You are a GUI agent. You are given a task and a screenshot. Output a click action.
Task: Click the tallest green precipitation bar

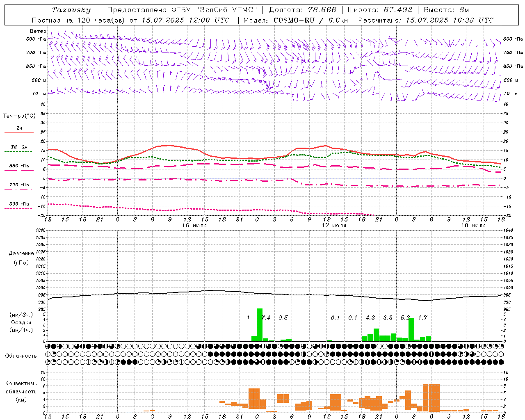(x=260, y=325)
